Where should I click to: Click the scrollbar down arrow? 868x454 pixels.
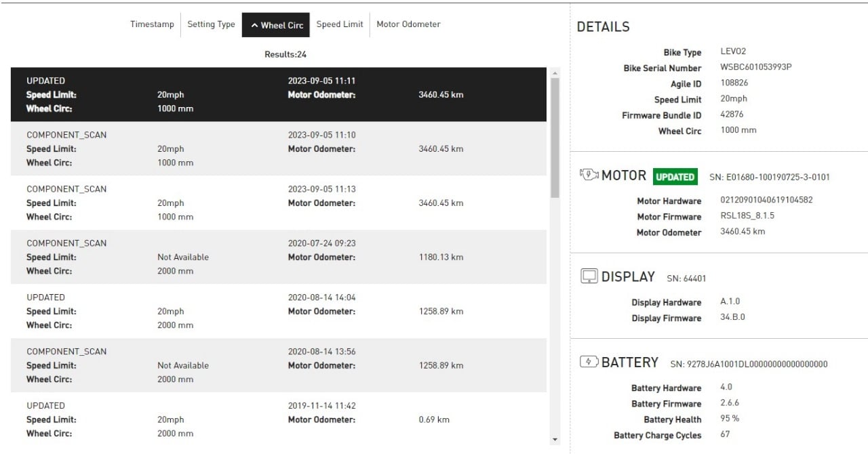555,440
